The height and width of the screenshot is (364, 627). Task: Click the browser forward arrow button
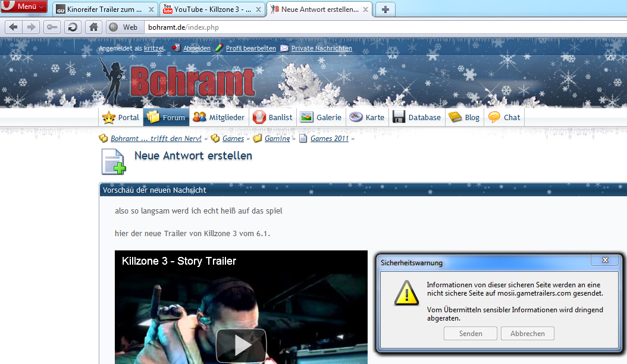(x=32, y=27)
